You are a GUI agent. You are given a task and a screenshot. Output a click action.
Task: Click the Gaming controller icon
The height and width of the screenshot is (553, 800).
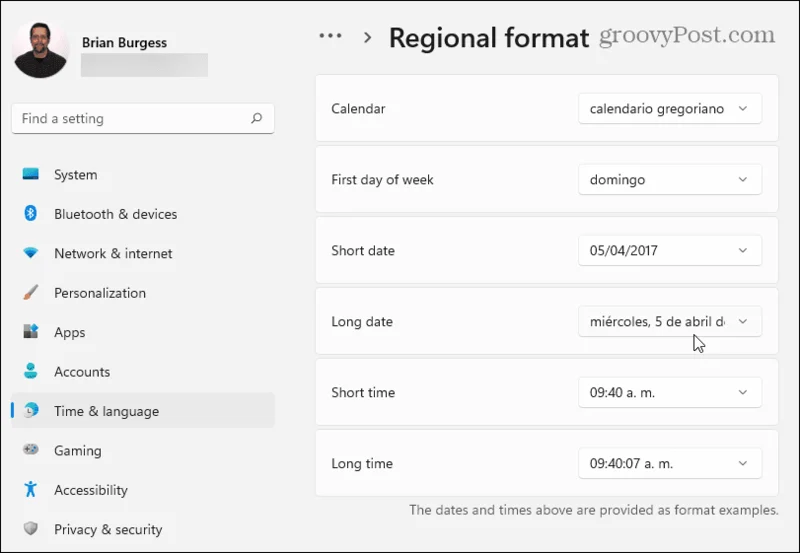[31, 449]
